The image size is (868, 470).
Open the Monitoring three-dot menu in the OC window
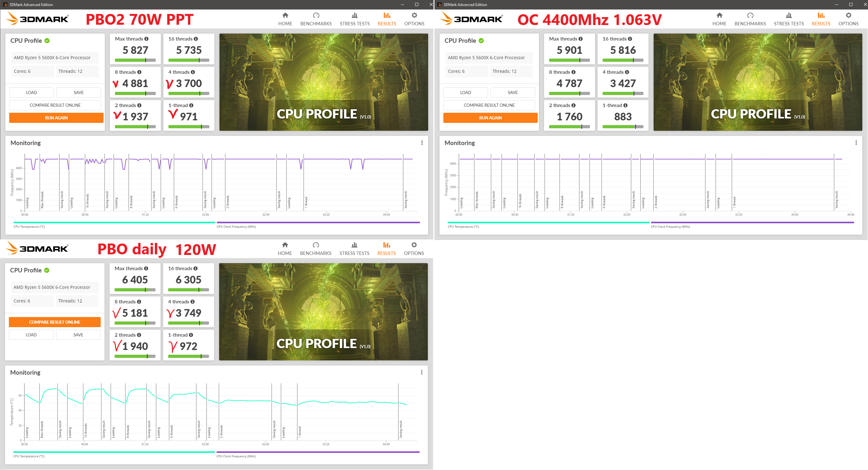click(856, 143)
